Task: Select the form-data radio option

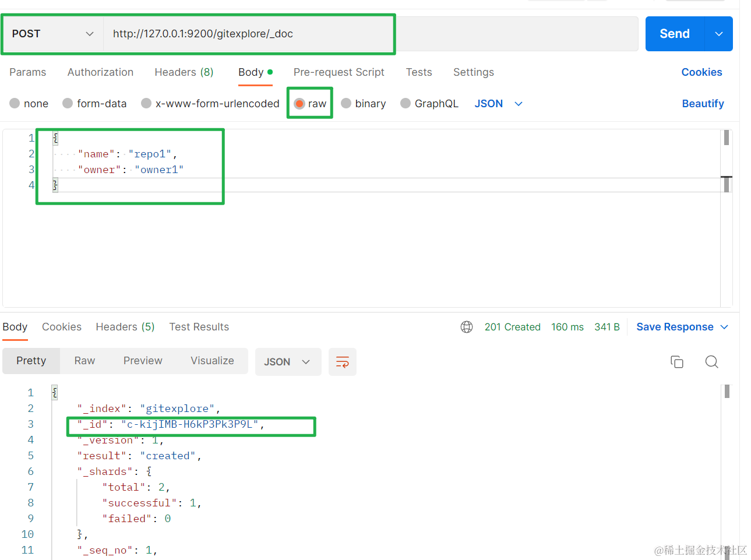Action: click(x=68, y=103)
